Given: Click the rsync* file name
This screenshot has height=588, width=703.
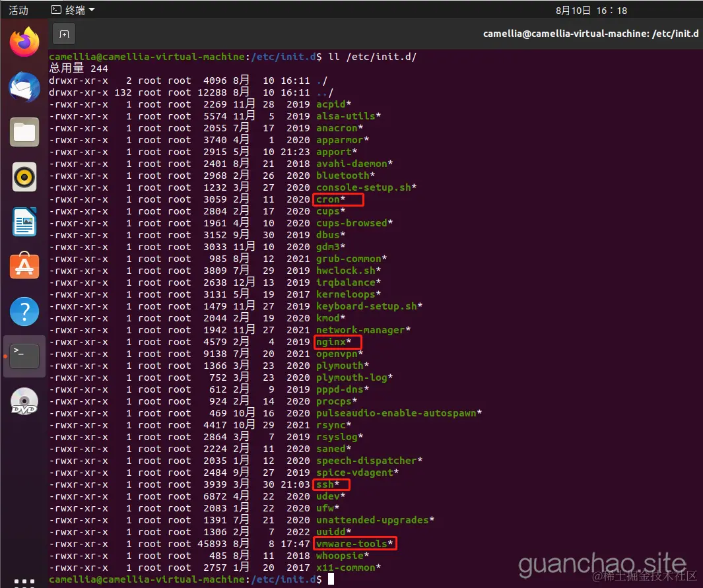Looking at the screenshot, I should 333,425.
